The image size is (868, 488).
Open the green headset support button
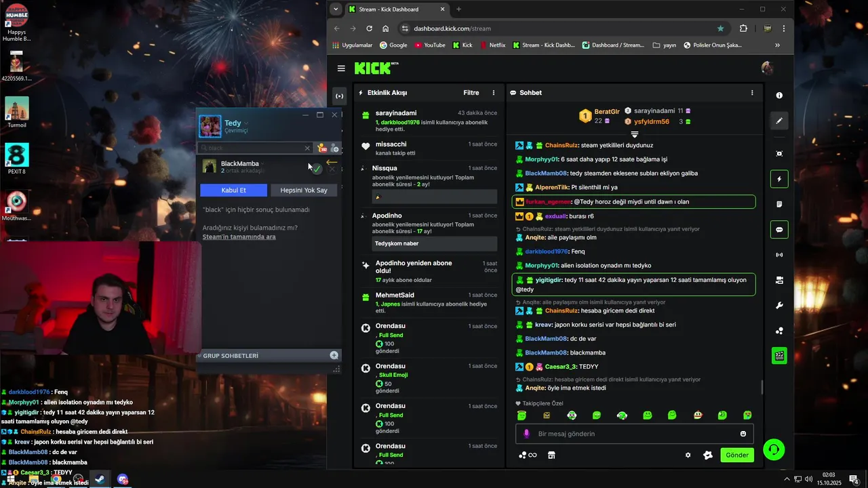tap(774, 449)
